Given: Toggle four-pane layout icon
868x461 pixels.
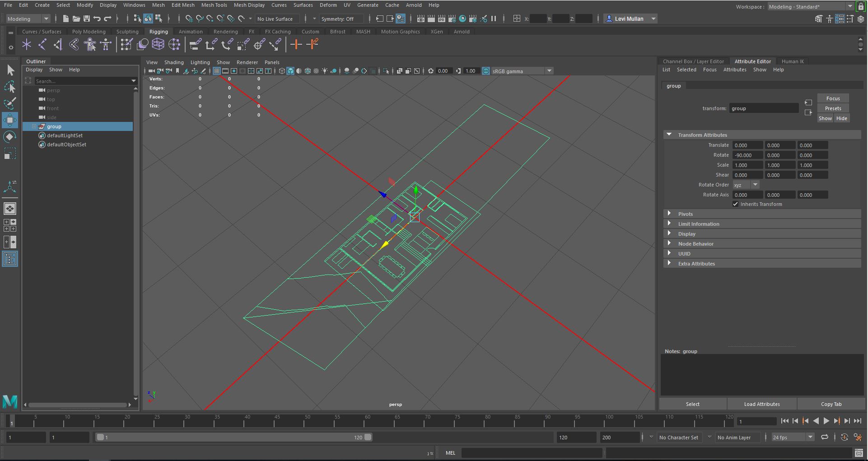Looking at the screenshot, I should coord(10,225).
